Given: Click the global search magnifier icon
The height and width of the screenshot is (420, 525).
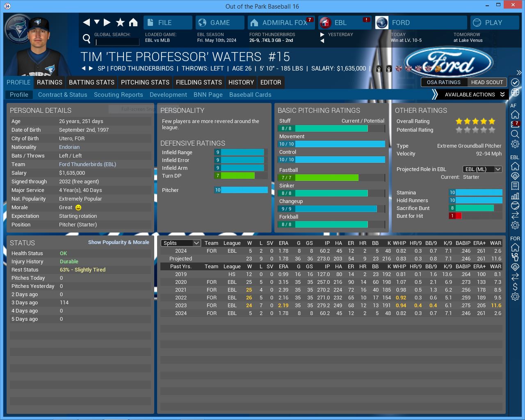Looking at the screenshot, I should (x=87, y=39).
